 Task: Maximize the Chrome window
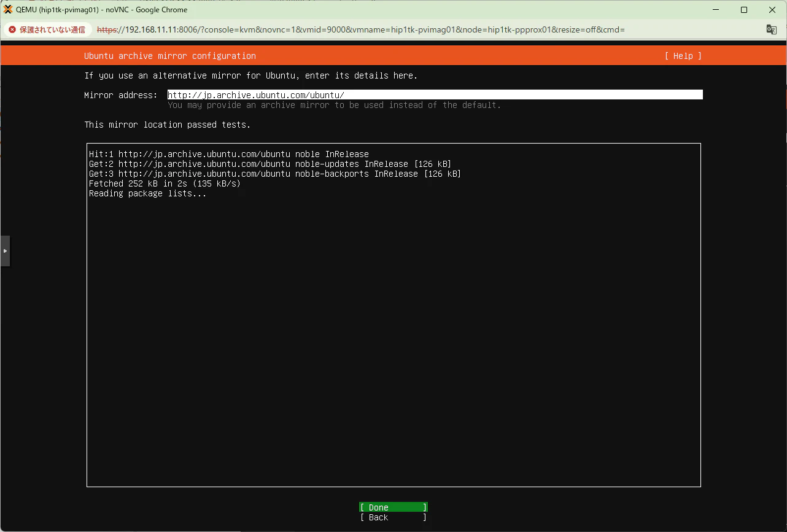click(x=744, y=9)
